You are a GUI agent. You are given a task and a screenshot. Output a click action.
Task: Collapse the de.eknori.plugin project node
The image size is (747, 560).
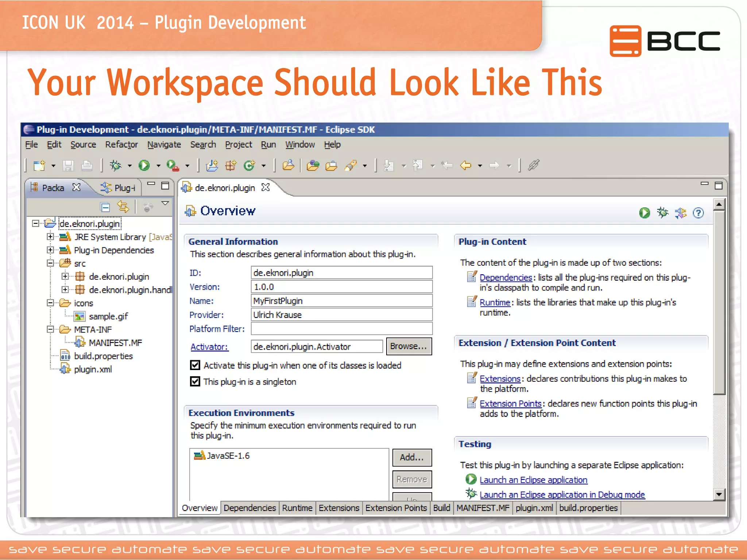[x=35, y=223]
